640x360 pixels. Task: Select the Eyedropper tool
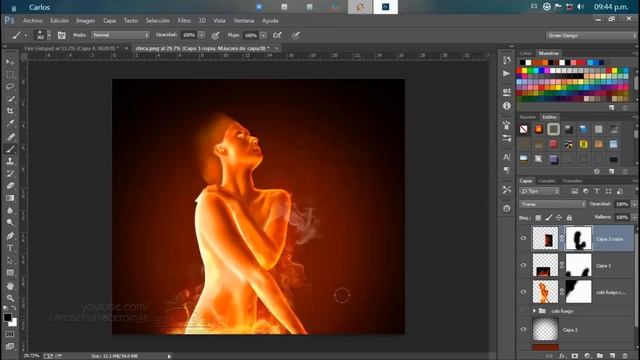[x=10, y=123]
